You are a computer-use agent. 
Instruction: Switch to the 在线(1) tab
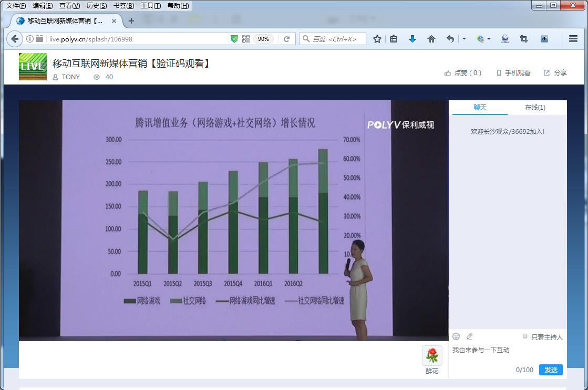[535, 107]
